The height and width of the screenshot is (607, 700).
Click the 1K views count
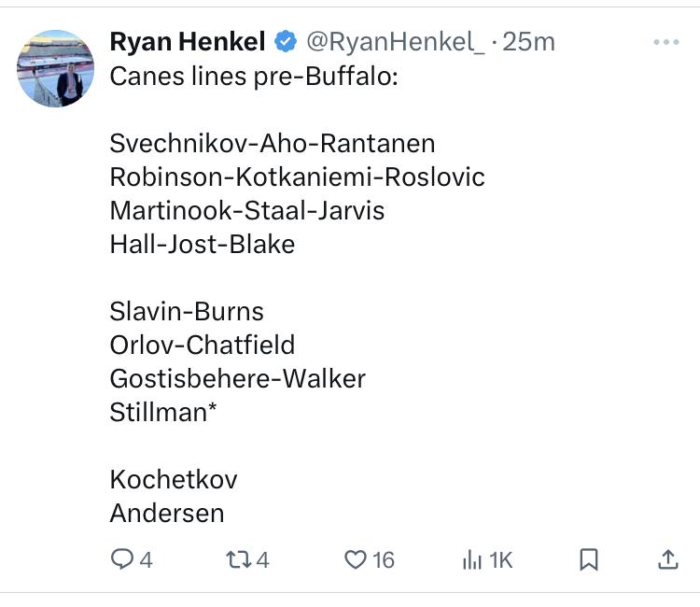tap(500, 560)
